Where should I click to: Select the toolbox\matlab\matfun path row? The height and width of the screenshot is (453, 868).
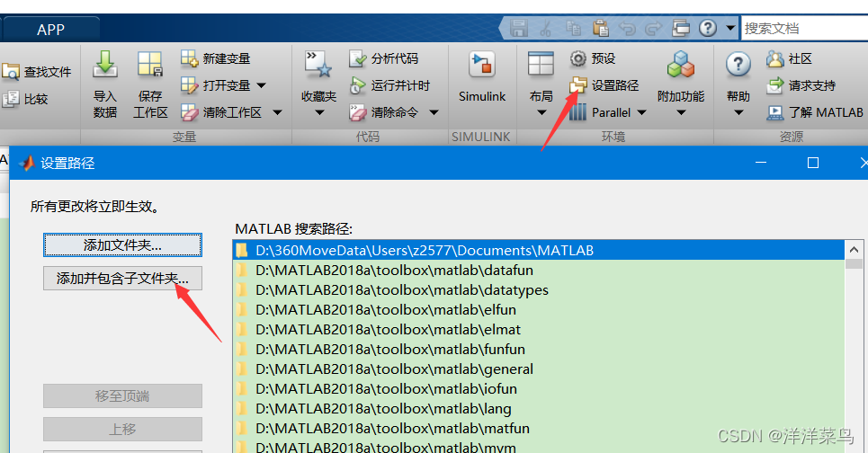pyautogui.click(x=539, y=429)
